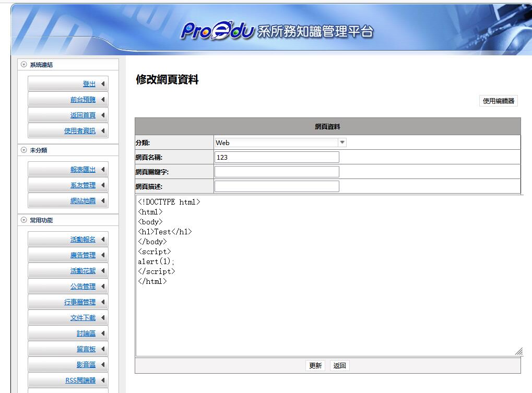This screenshot has width=532, height=393.
Task: Open 影音區 media link
Action: click(x=86, y=364)
